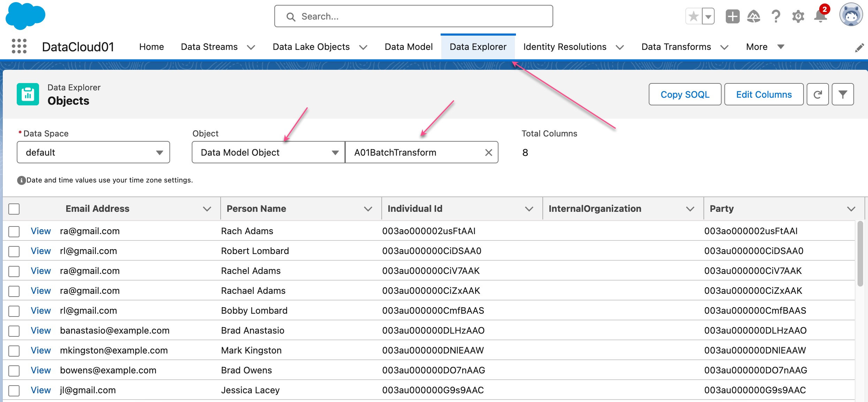Expand the Data Transforms chevron

(724, 47)
